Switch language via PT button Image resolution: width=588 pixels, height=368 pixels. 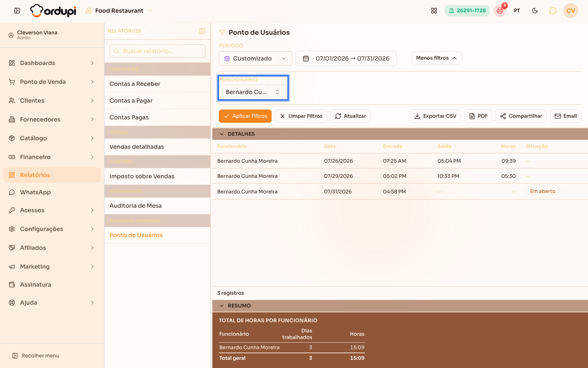click(x=517, y=11)
